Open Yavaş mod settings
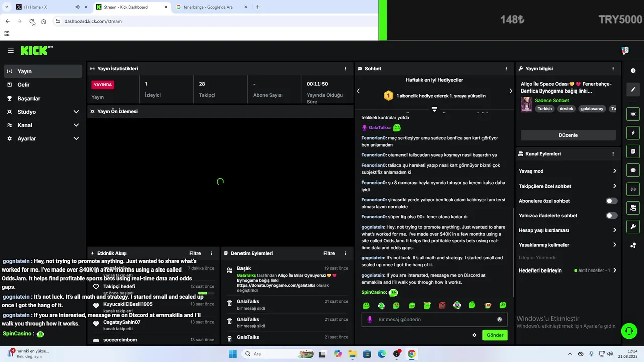Viewport: 644px width, 362px height. [x=568, y=171]
